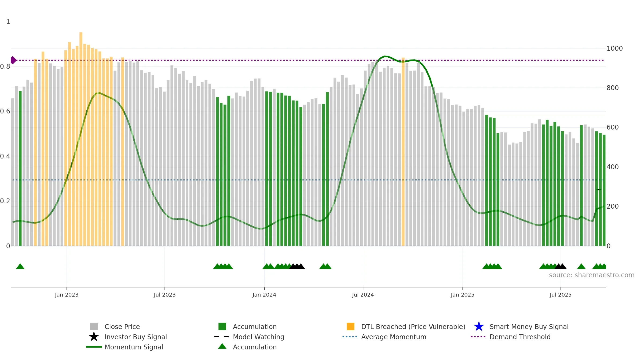Click the black triangle markers near Jul 2025
The image size is (644, 362).
560,266
